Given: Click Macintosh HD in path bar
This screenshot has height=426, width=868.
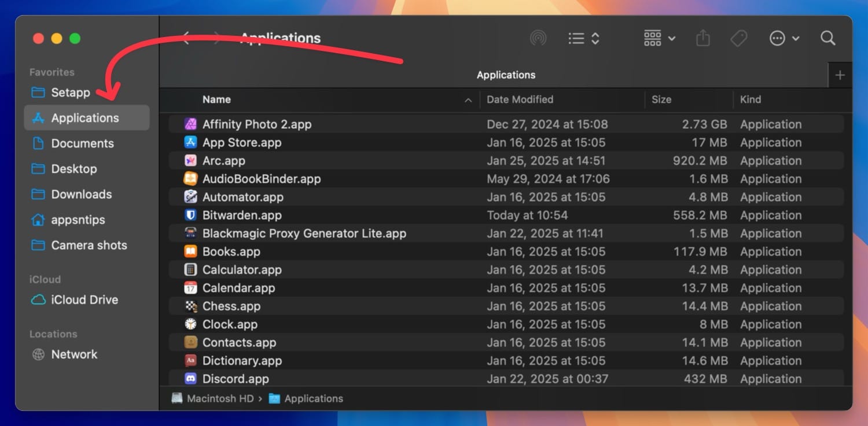Looking at the screenshot, I should [219, 399].
